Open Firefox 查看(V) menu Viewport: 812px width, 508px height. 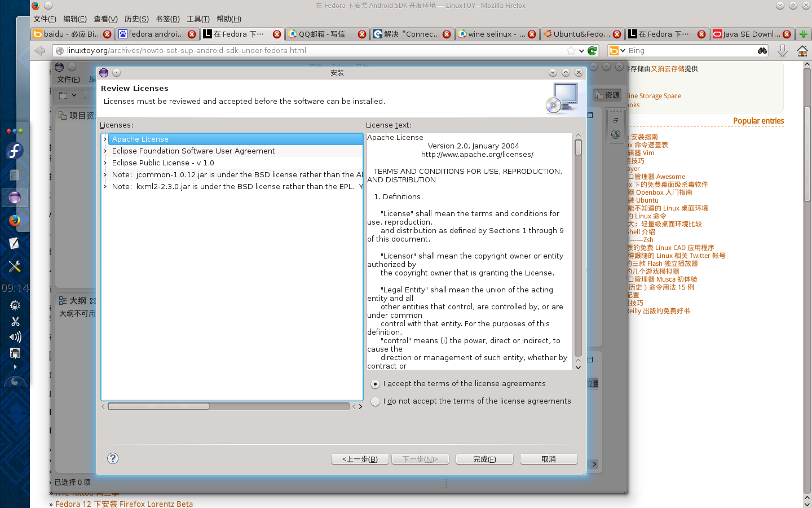(105, 19)
